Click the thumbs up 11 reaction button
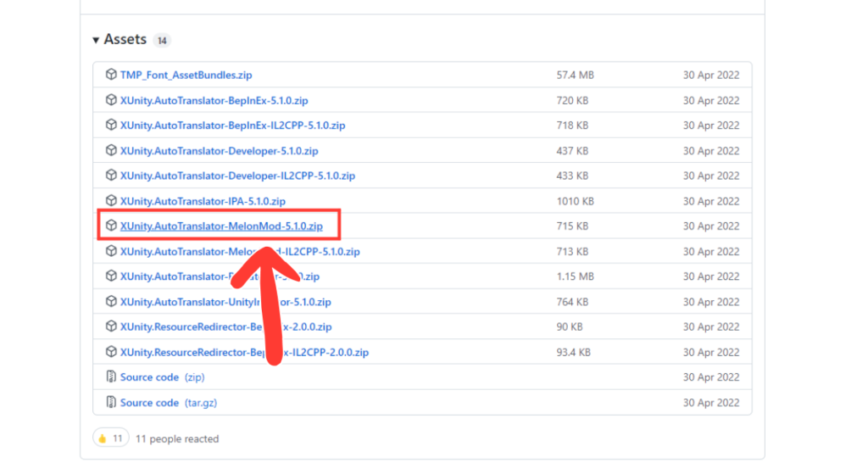Image resolution: width=868 pixels, height=463 pixels. point(111,438)
